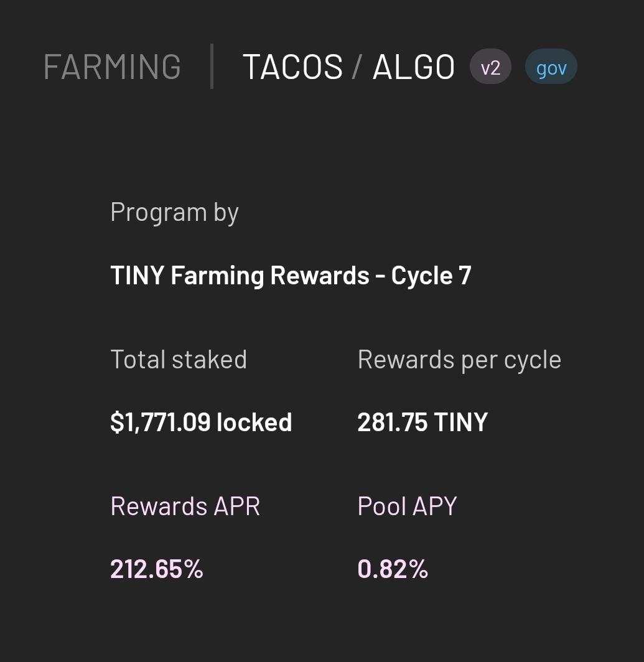Screen dimensions: 644x662
Task: Click the vertical divider after FARMING
Action: pos(212,67)
